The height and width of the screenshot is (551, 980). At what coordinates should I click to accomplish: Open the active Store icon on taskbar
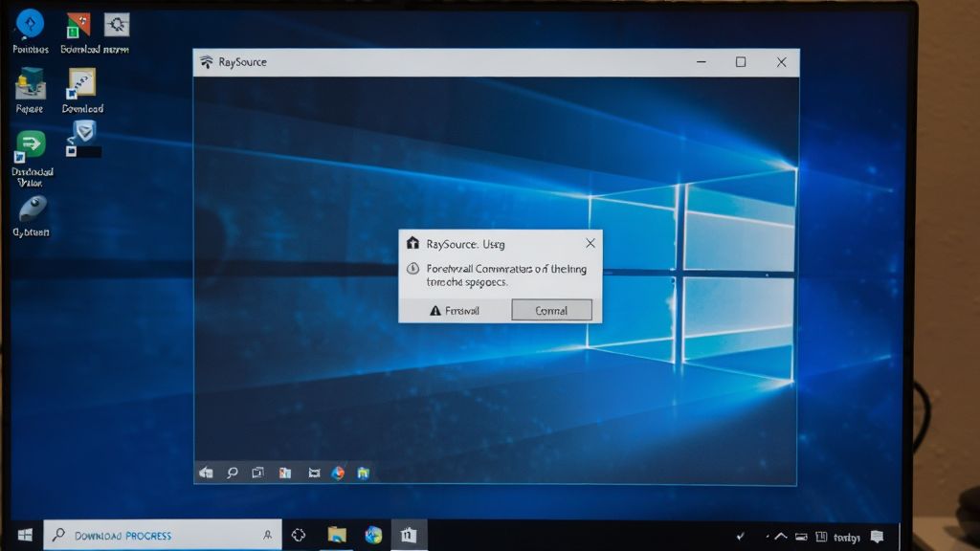point(409,536)
